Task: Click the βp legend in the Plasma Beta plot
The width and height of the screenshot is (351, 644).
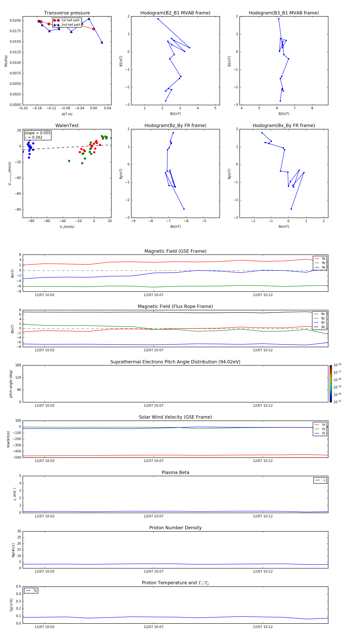Action: [320, 480]
